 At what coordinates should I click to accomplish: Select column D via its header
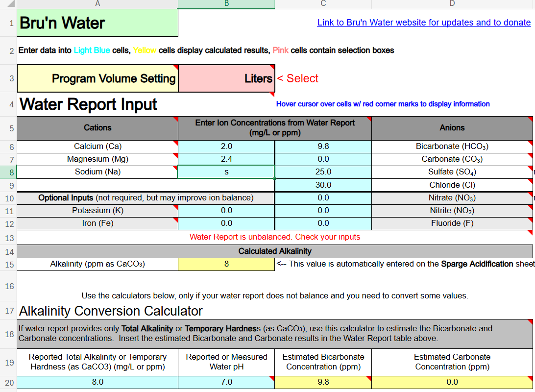(x=452, y=4)
